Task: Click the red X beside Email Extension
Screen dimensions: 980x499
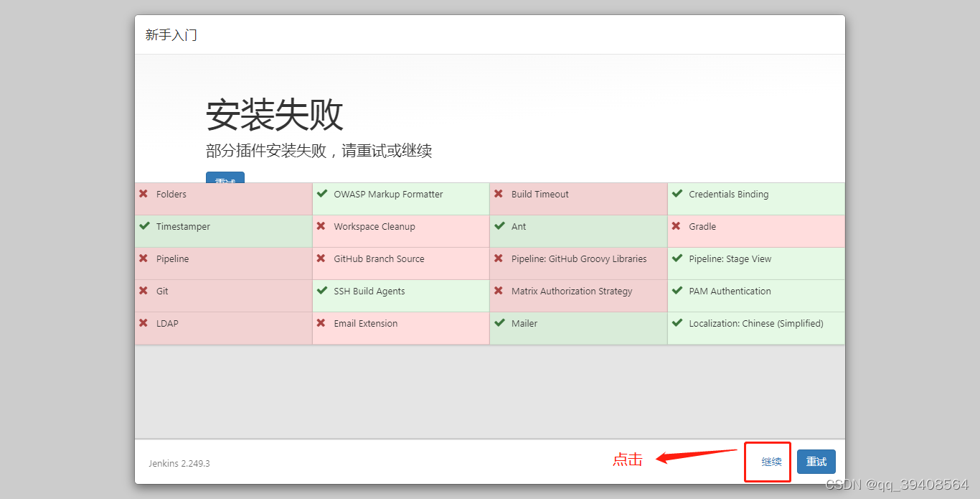Action: coord(321,323)
